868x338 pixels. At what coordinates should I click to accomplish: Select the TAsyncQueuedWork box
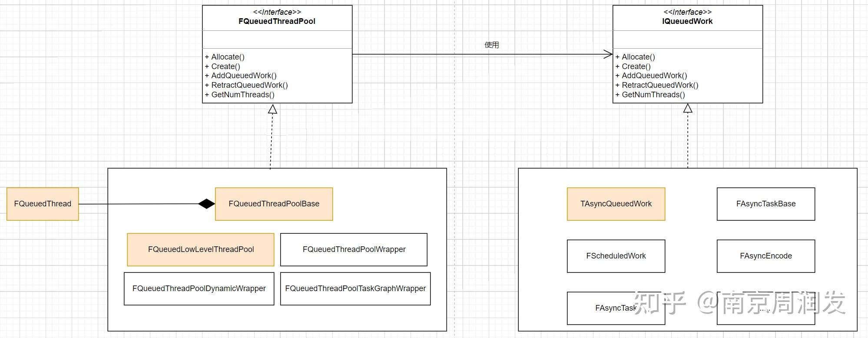coord(616,204)
